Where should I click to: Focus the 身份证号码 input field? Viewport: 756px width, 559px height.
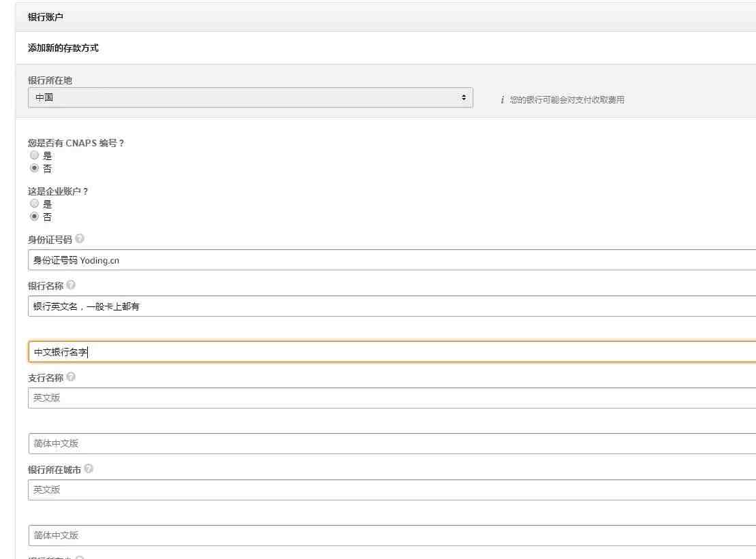pyautogui.click(x=392, y=260)
